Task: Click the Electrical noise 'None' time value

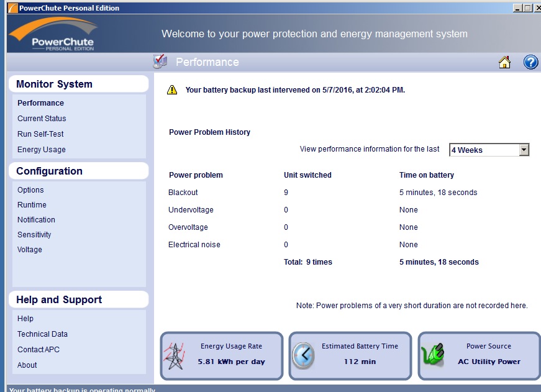Action: [x=409, y=245]
